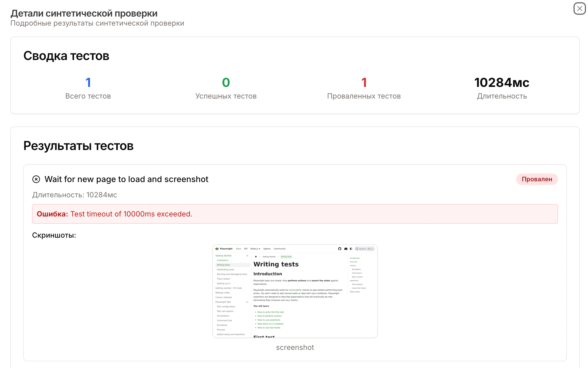588x375 pixels.
Task: Open GitHub via the GitHub icon
Action: (340, 249)
